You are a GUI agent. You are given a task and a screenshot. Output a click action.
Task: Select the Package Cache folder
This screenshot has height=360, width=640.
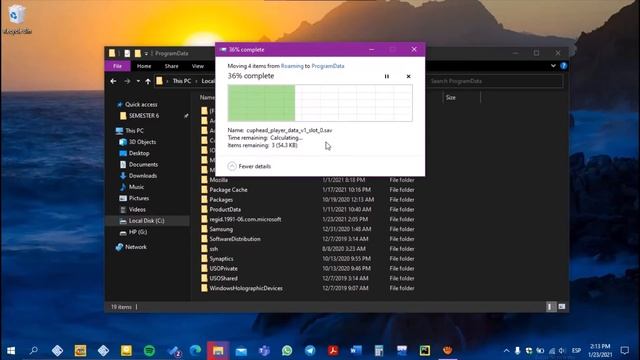(228, 190)
